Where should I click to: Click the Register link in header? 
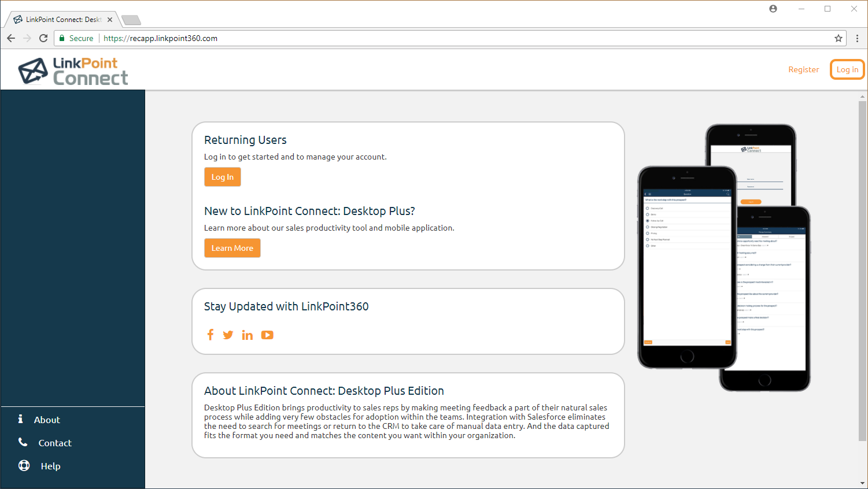pyautogui.click(x=803, y=69)
